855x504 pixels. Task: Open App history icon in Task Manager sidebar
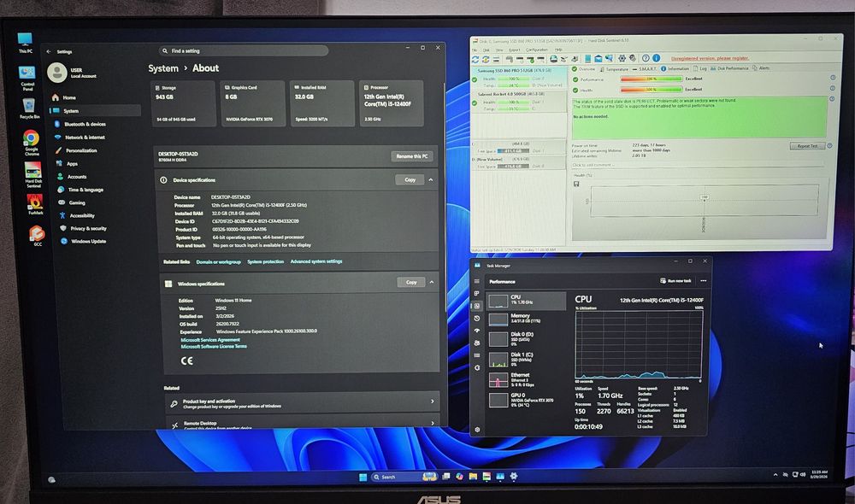[x=476, y=318]
